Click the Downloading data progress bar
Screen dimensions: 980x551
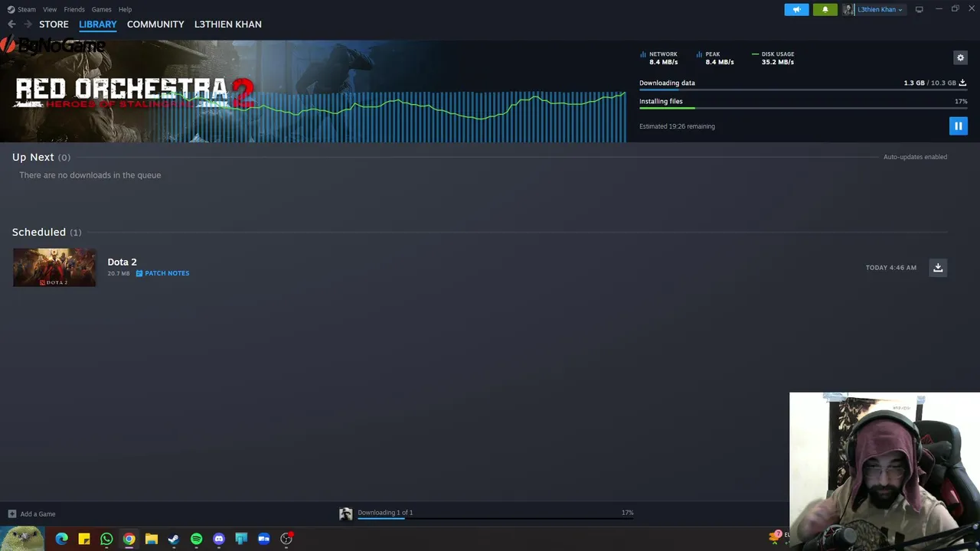coord(803,90)
